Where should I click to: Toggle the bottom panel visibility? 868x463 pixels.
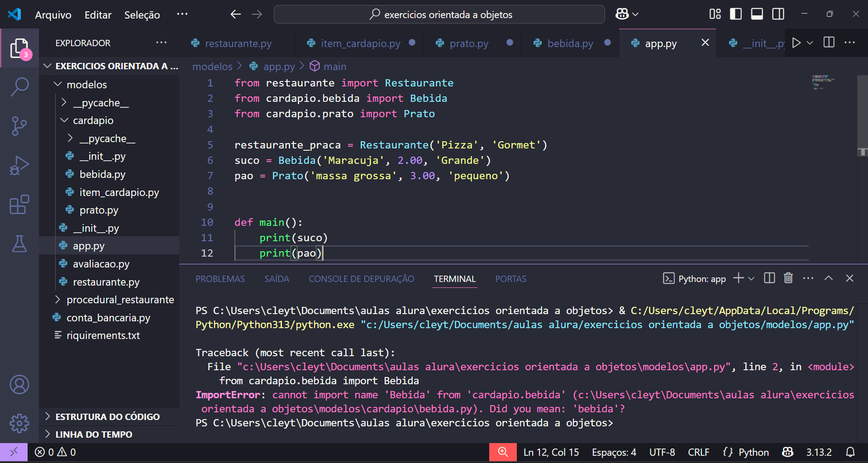point(757,14)
